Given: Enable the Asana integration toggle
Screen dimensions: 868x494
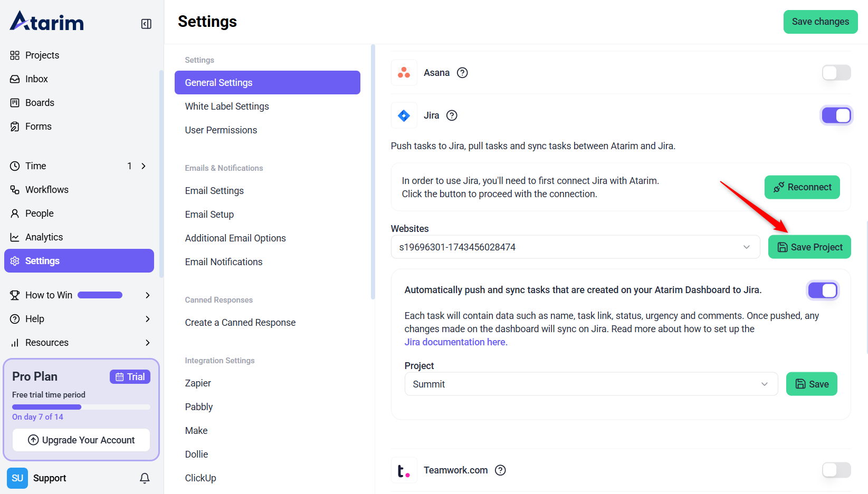Looking at the screenshot, I should pos(836,73).
